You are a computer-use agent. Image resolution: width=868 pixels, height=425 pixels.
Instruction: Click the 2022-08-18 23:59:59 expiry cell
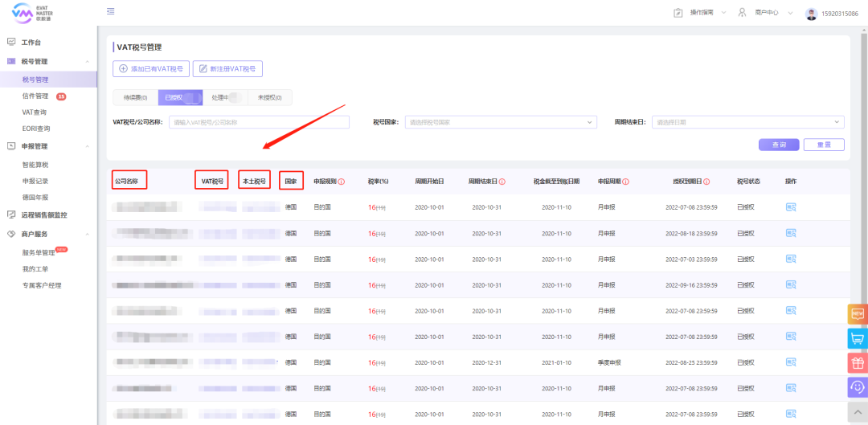691,234
